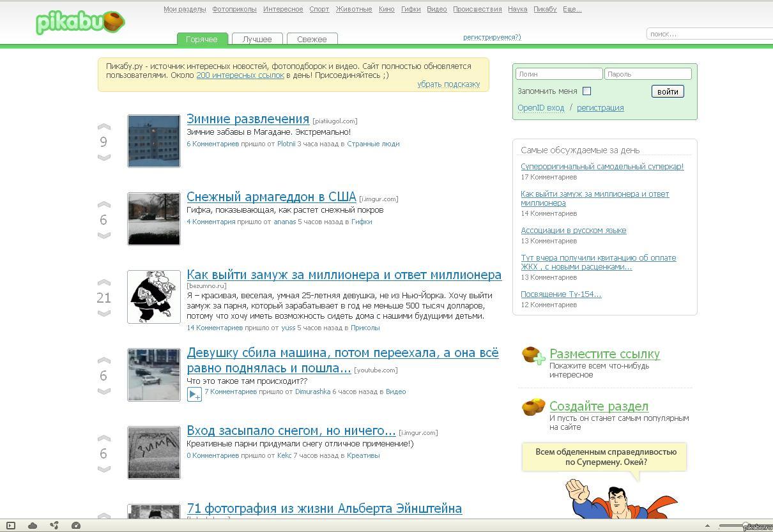Click the 'регистрация' link in login box
This screenshot has width=773, height=532.
coord(601,107)
